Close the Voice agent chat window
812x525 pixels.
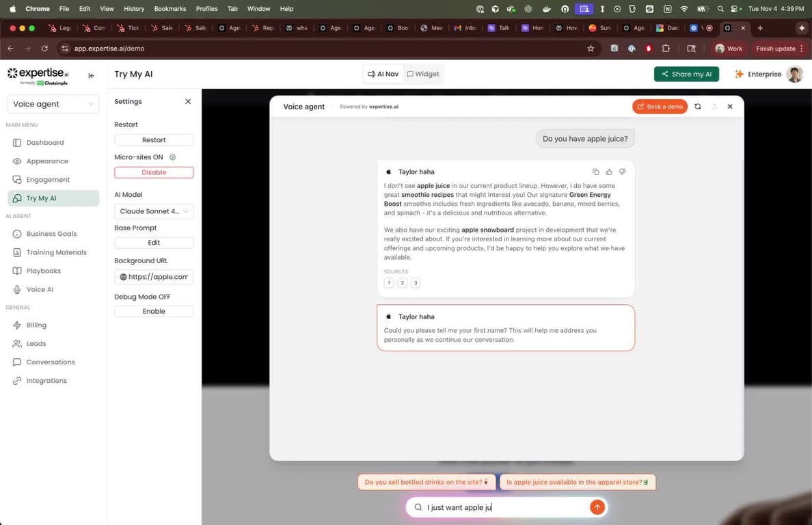coord(730,107)
